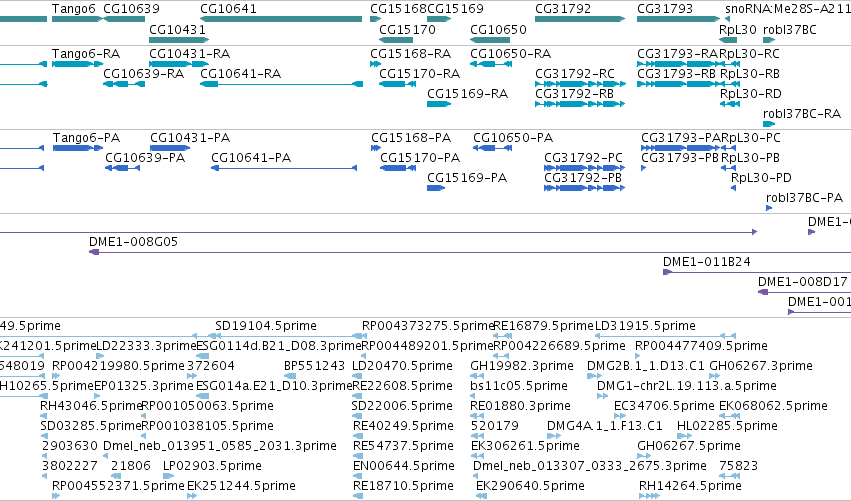Click the Tango6 gene label

[x=74, y=9]
